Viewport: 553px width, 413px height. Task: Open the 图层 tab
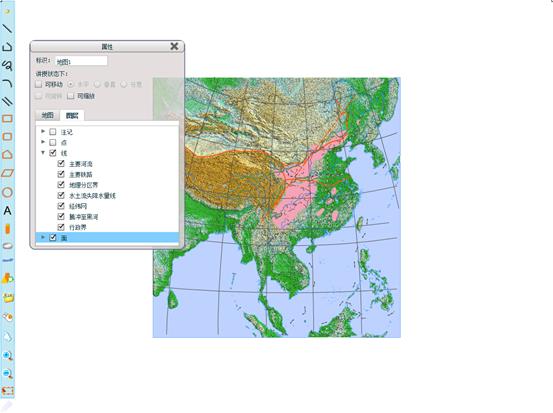[x=72, y=115]
